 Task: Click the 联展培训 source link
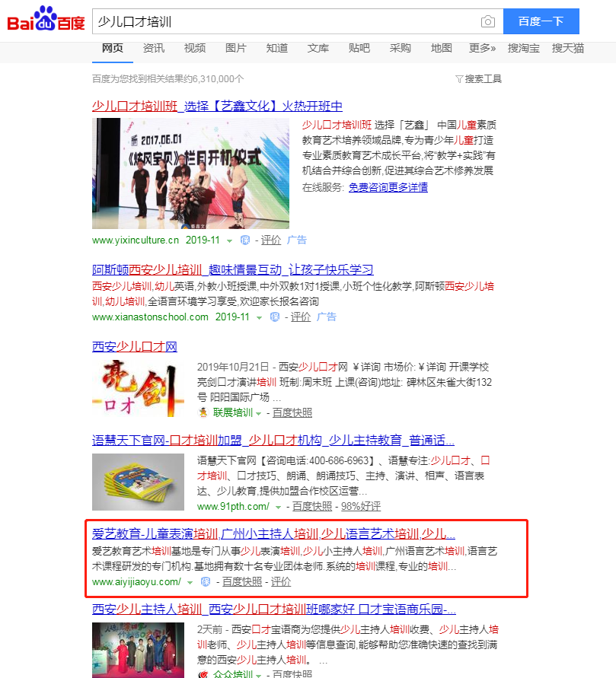(233, 413)
